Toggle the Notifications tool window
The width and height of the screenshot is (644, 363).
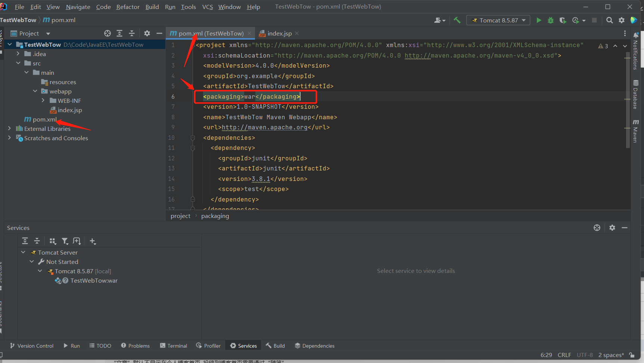pos(635,51)
